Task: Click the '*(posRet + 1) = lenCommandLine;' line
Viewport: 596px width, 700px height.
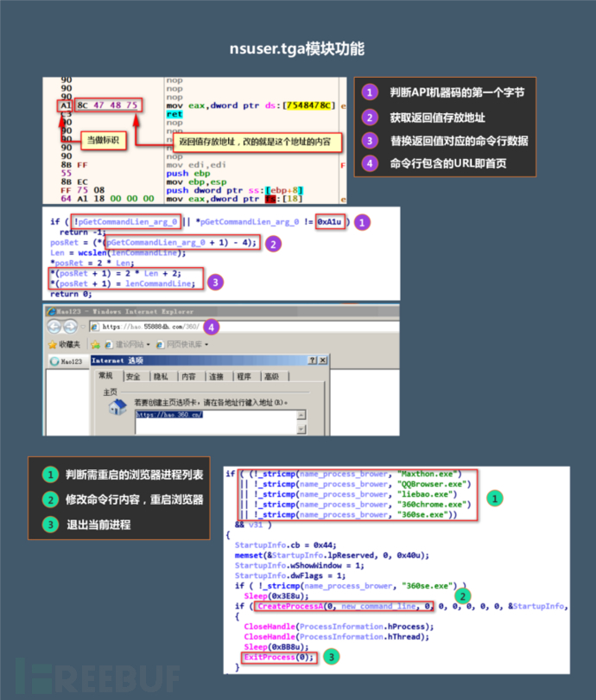Action: pyautogui.click(x=123, y=284)
